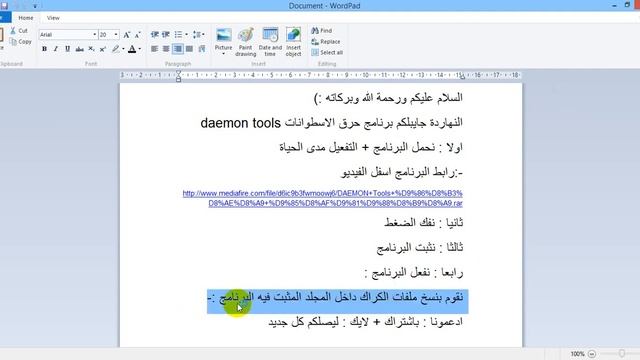Click the zoom out minus button

click(x=592, y=354)
